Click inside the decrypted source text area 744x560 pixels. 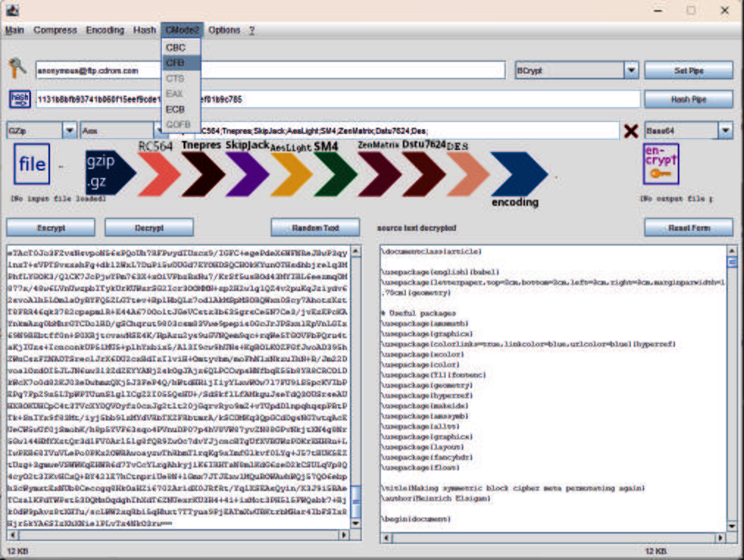click(x=554, y=388)
